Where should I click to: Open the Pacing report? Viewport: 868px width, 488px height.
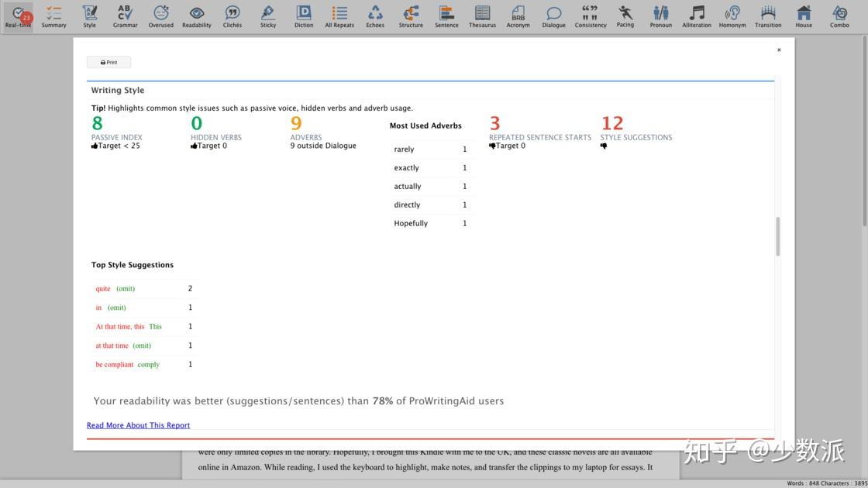tap(625, 16)
